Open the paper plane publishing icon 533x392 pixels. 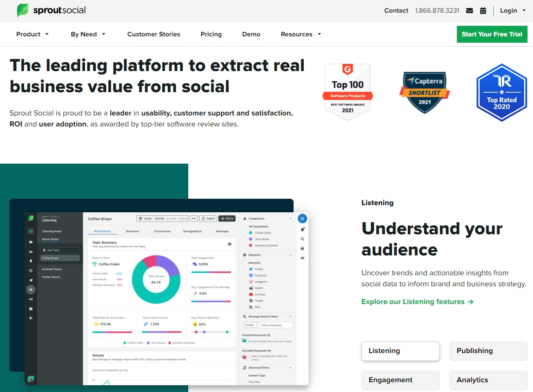tap(30, 280)
